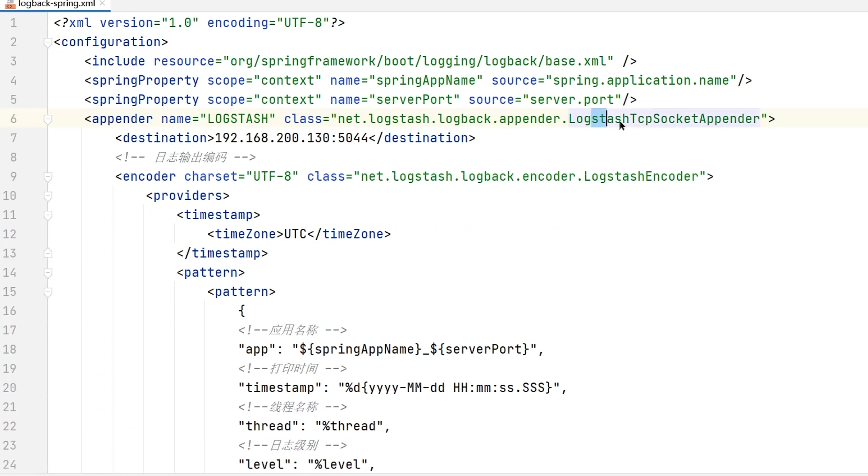The height and width of the screenshot is (476, 868).
Task: Collapse the LOGSTASH appender fold marker
Action: click(48, 119)
